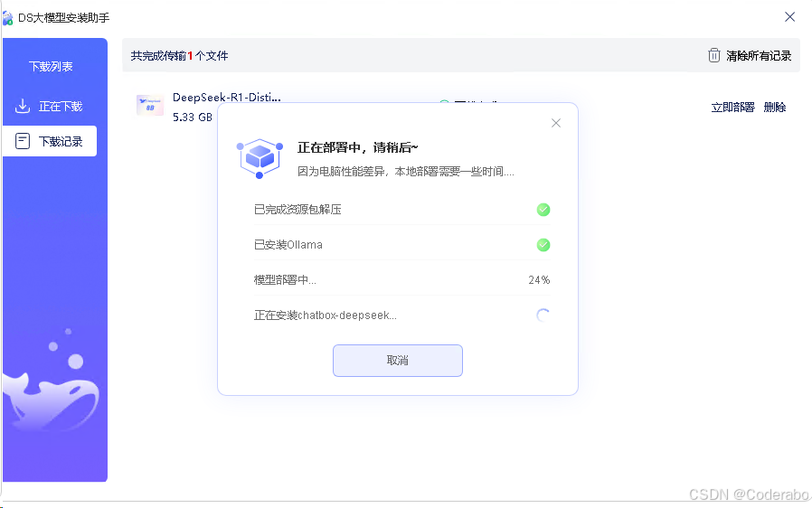Cancel deployment with the 取消 button
The height and width of the screenshot is (508, 812).
[x=398, y=361]
